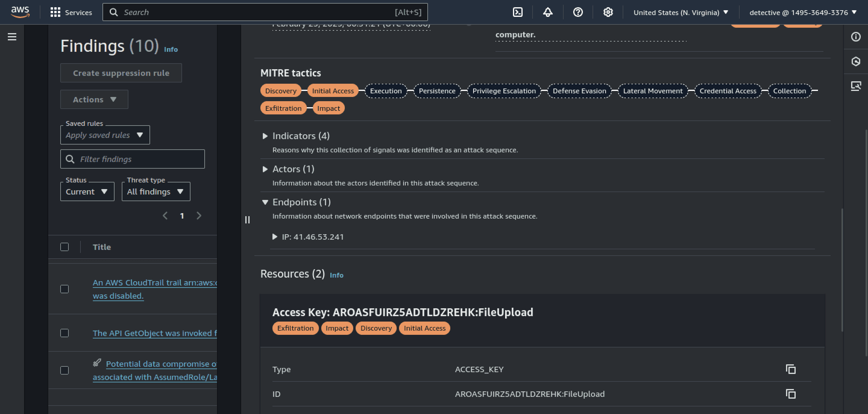This screenshot has width=868, height=414.
Task: Click the Impact MITRE tactic
Action: [329, 108]
